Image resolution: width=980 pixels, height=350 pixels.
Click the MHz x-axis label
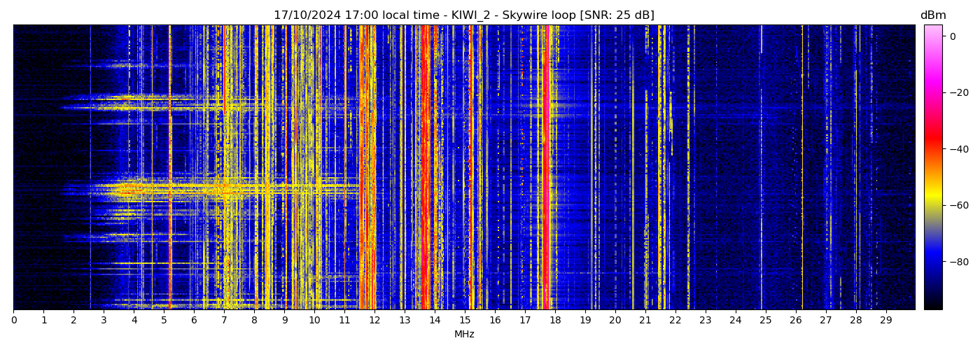point(464,335)
